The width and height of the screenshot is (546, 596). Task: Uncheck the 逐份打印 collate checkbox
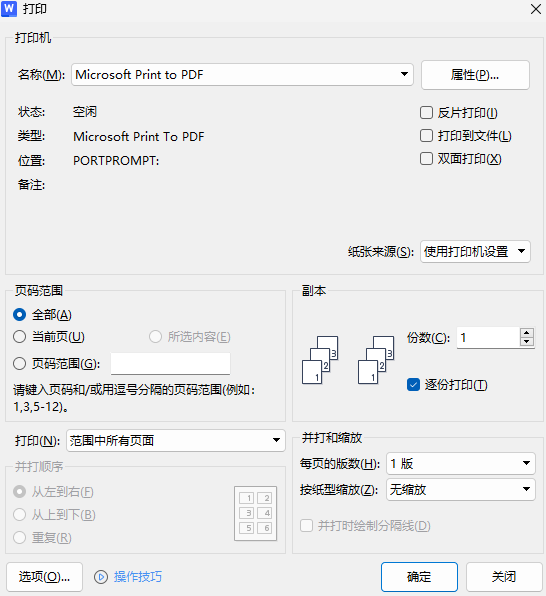point(413,385)
